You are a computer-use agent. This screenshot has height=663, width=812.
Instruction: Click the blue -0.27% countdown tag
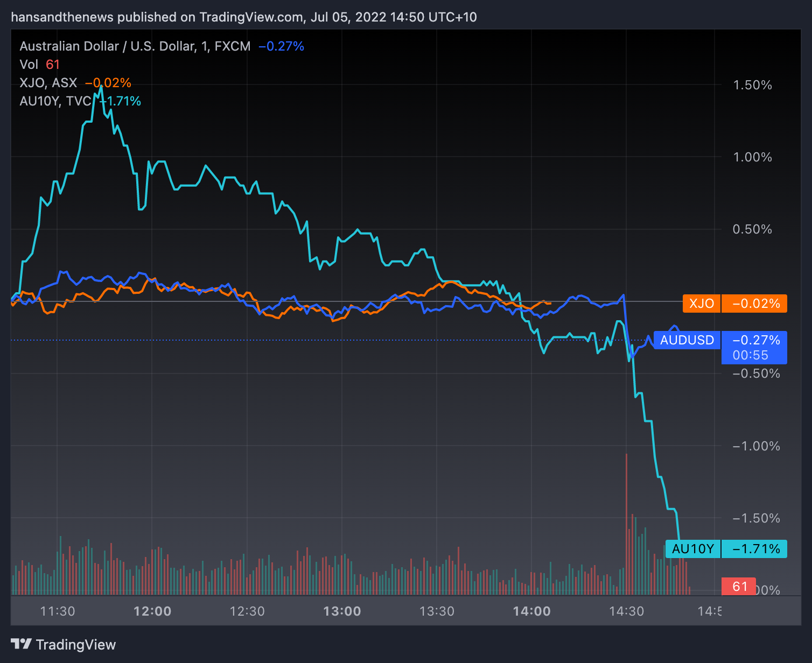click(x=754, y=348)
